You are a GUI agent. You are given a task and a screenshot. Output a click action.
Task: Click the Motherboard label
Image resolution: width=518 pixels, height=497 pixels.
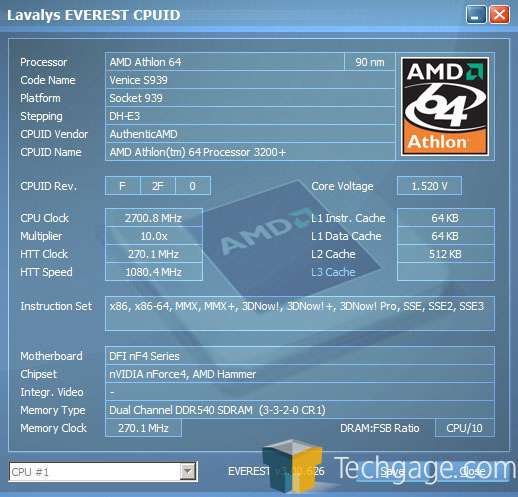point(51,356)
